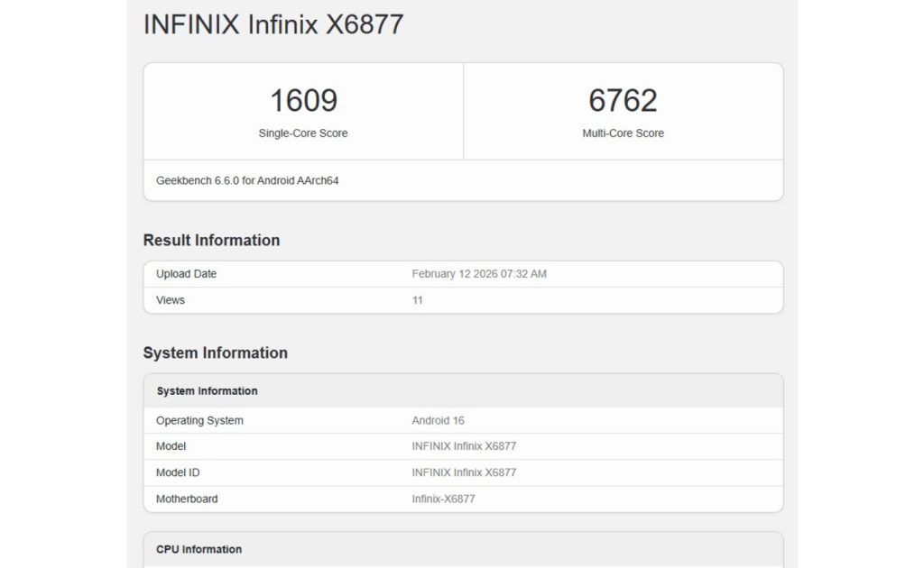This screenshot has width=924, height=568.
Task: Click the Single-Core Score label
Action: pos(304,133)
